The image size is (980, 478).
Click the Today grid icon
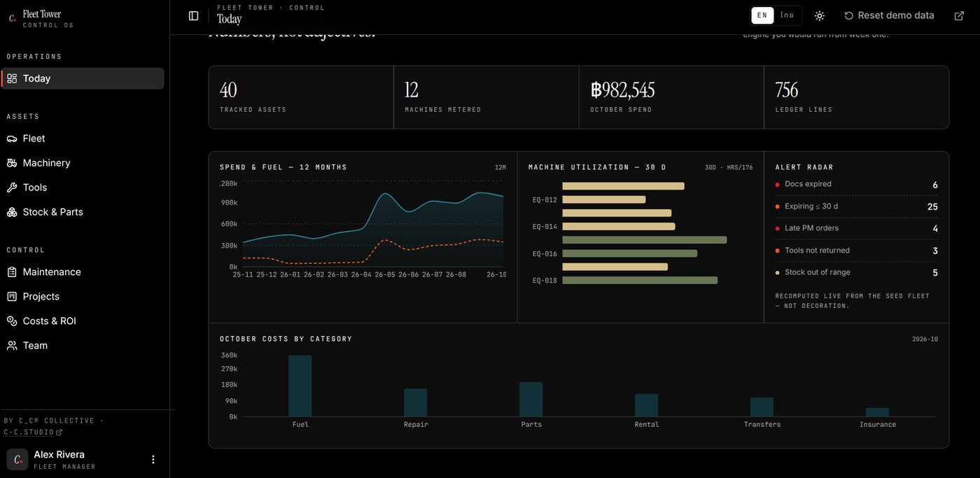click(12, 78)
